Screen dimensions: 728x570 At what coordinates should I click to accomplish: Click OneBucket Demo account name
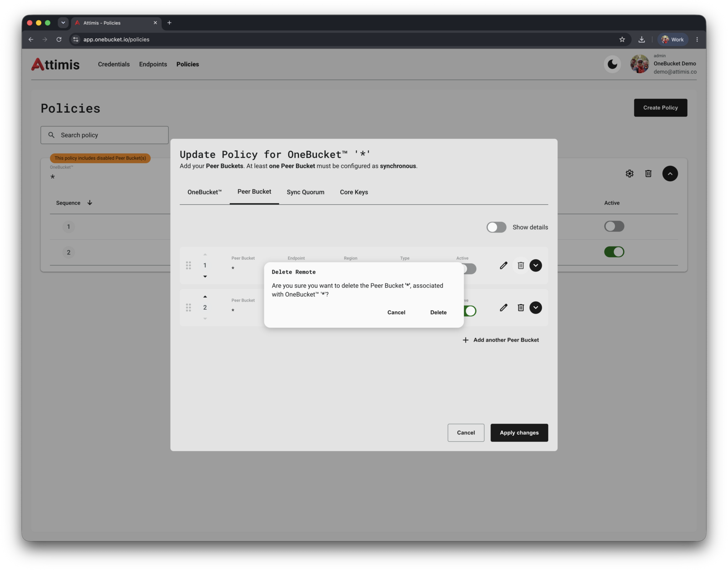coord(675,64)
